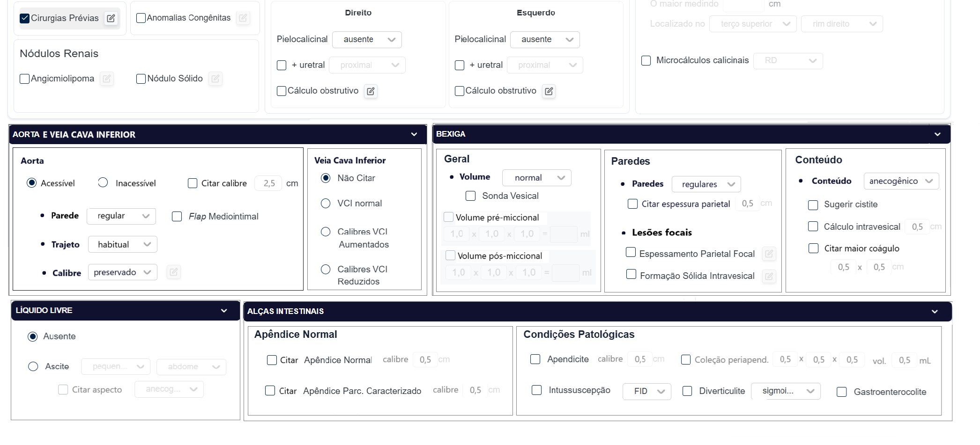This screenshot has width=980, height=445.
Task: Select the VCI normal radio button
Action: tap(326, 204)
